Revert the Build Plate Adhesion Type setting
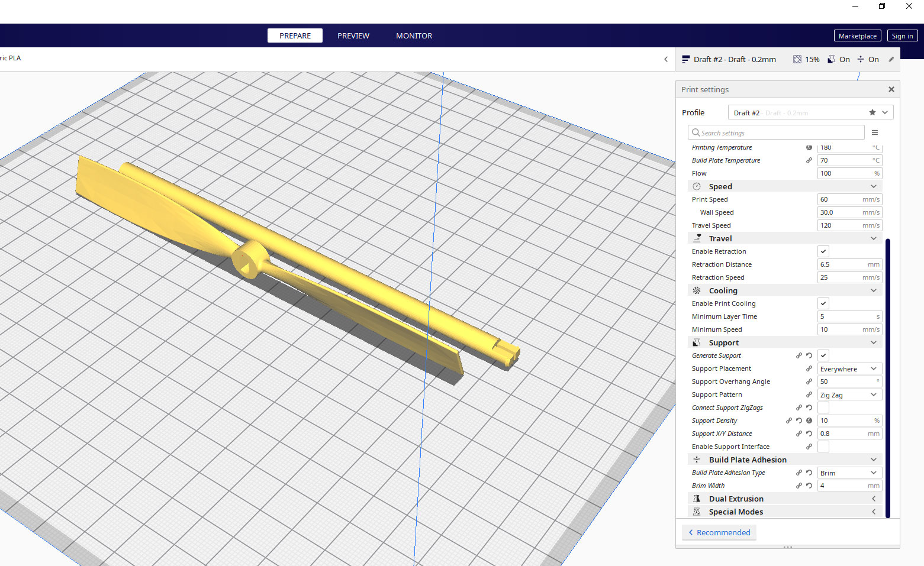The width and height of the screenshot is (924, 566). (809, 473)
